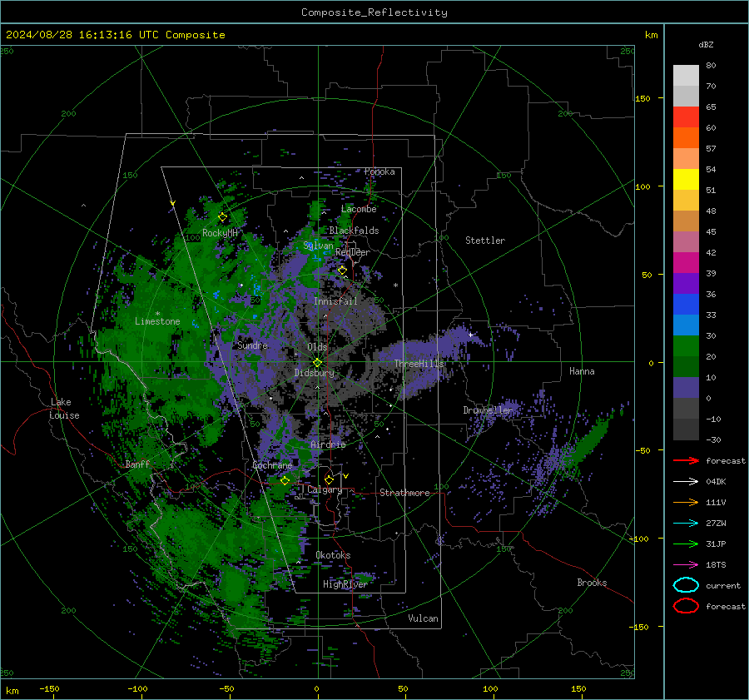Click the red forecast ellipse legend icon
749x700 pixels.
click(x=686, y=606)
